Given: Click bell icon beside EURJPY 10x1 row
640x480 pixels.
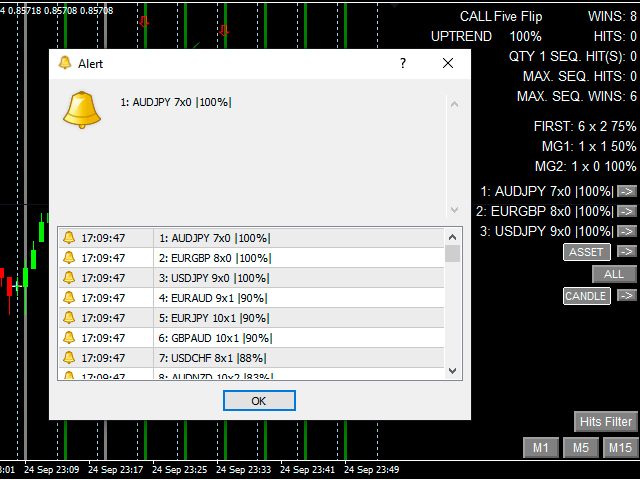Looking at the screenshot, I should (x=69, y=318).
